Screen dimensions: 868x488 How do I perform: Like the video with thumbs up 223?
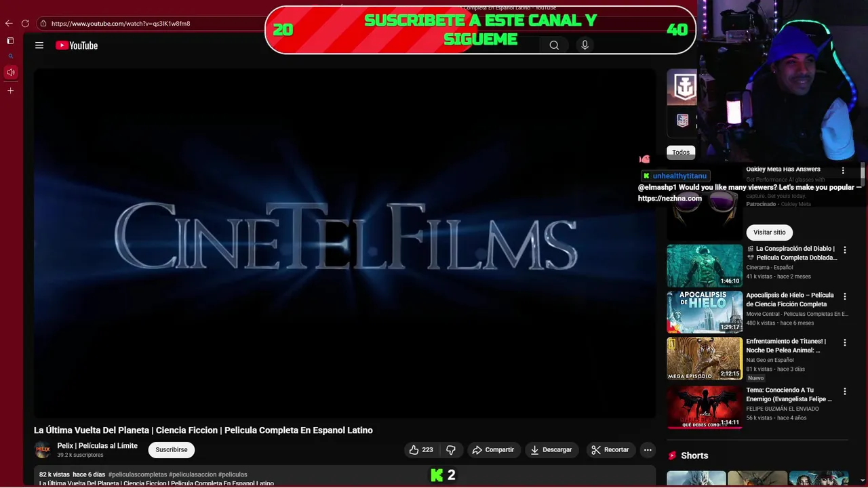(x=421, y=449)
